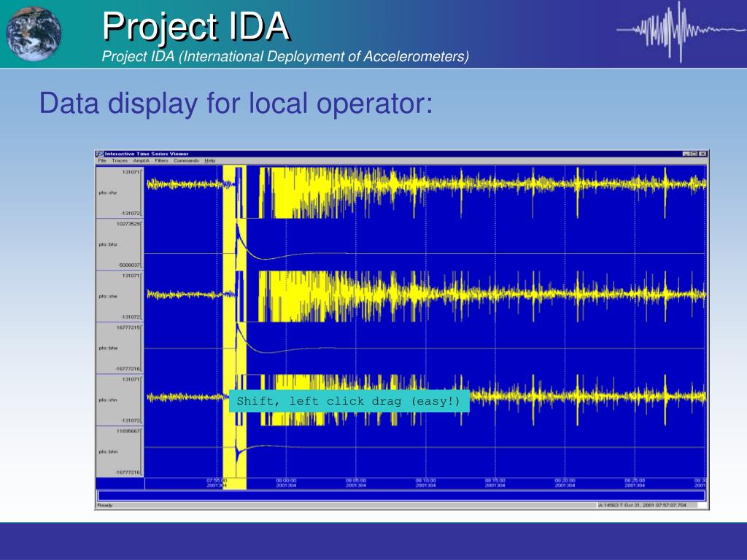Click the Interactive Time Series Viewer title text
Image resolution: width=747 pixels, height=560 pixels.
[146, 154]
